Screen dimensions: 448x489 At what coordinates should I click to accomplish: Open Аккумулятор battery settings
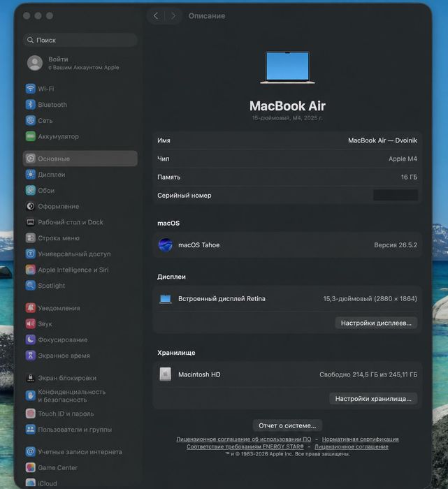tap(80, 136)
